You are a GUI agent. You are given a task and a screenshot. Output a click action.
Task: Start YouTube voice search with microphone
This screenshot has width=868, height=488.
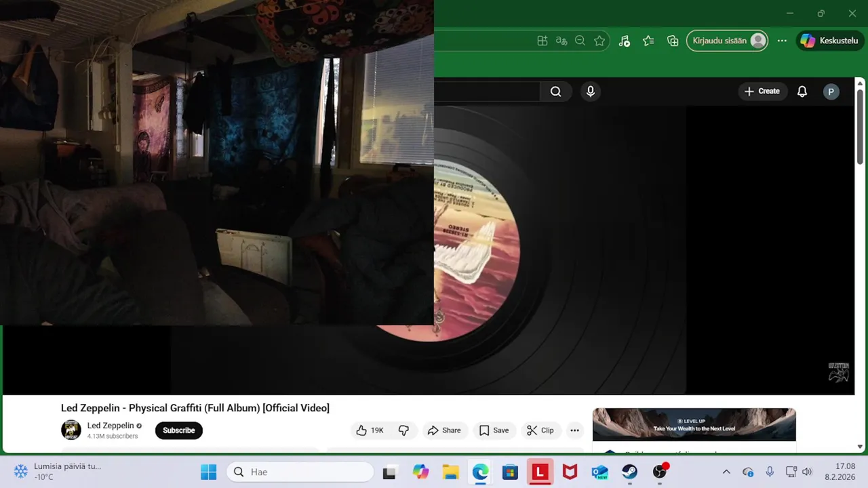click(591, 91)
